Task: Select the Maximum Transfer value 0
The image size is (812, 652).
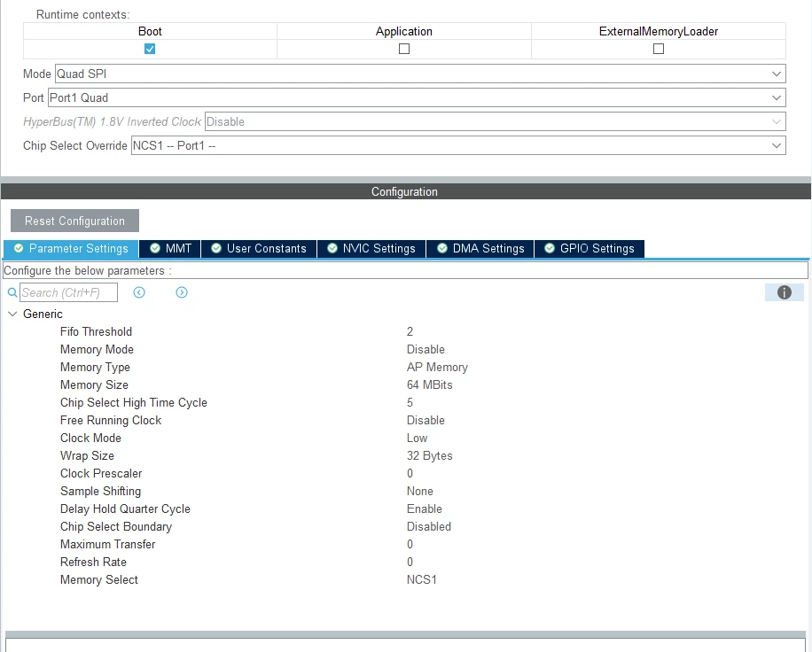Action: [x=410, y=545]
